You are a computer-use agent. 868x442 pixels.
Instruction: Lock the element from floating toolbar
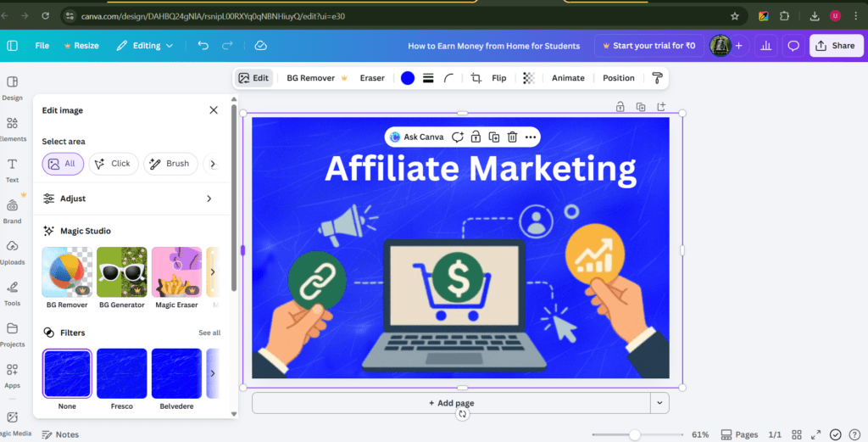tap(476, 137)
